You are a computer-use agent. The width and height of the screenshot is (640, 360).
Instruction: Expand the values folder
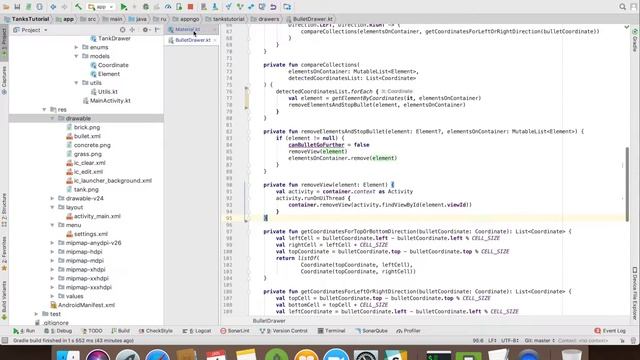point(53,296)
